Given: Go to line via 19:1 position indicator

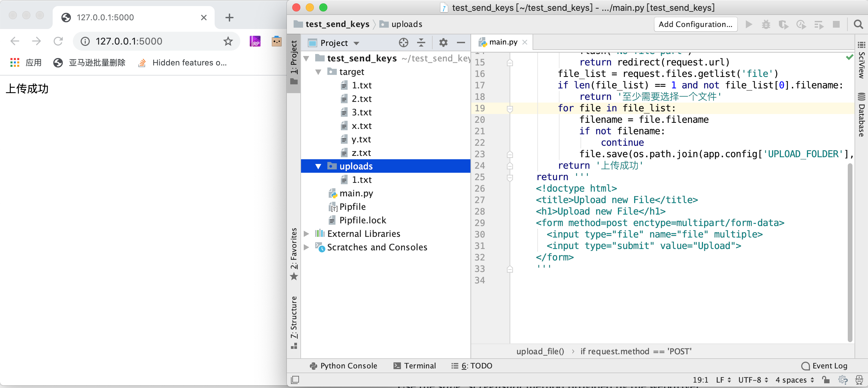Looking at the screenshot, I should tap(700, 380).
